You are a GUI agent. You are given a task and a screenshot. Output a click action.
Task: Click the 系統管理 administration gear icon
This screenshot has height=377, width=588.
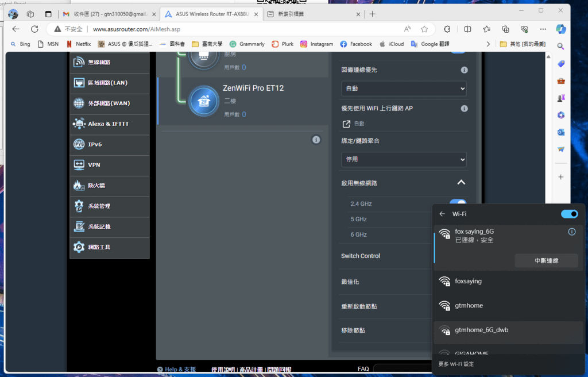[x=79, y=206]
